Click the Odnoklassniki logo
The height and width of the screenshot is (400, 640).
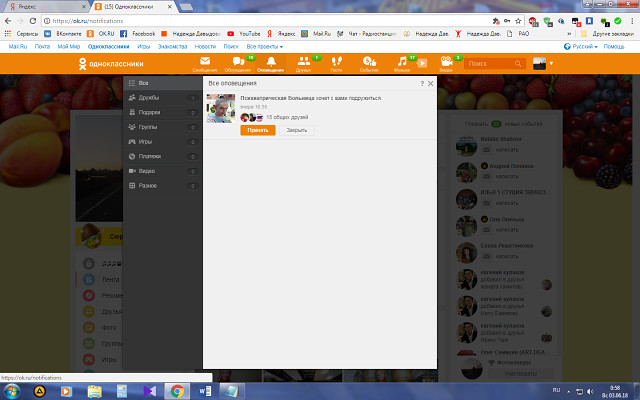[x=111, y=64]
